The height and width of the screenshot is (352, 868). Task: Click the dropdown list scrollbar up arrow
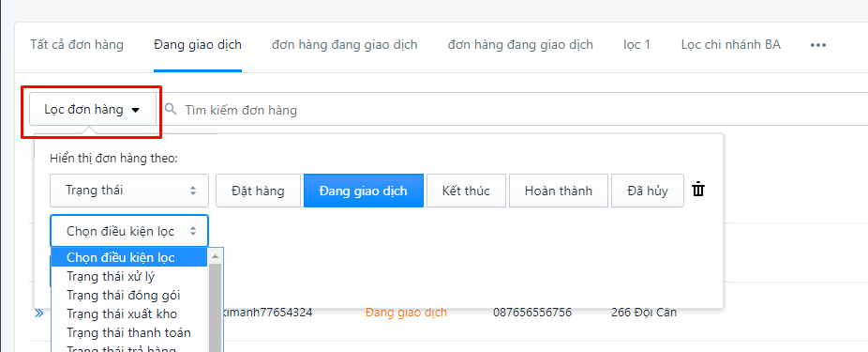pyautogui.click(x=215, y=255)
